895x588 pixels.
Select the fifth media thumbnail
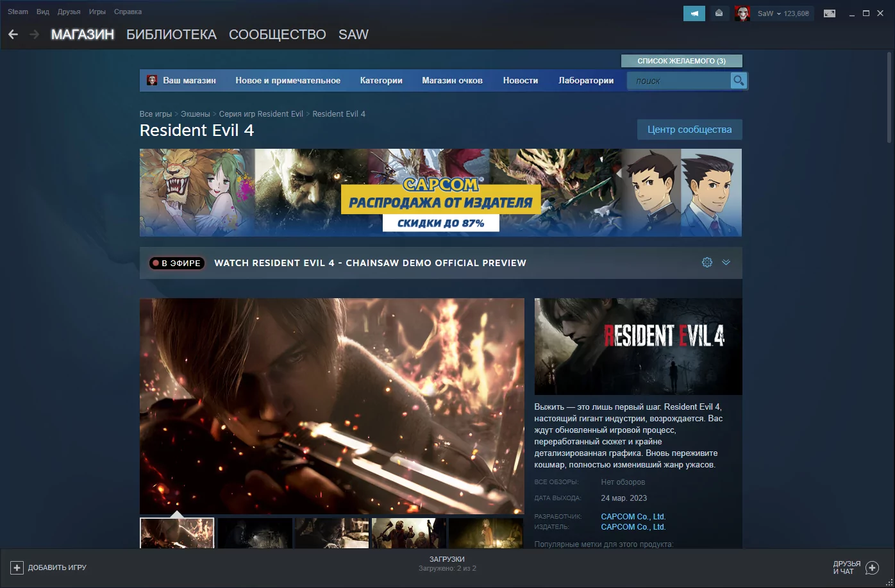(x=485, y=533)
